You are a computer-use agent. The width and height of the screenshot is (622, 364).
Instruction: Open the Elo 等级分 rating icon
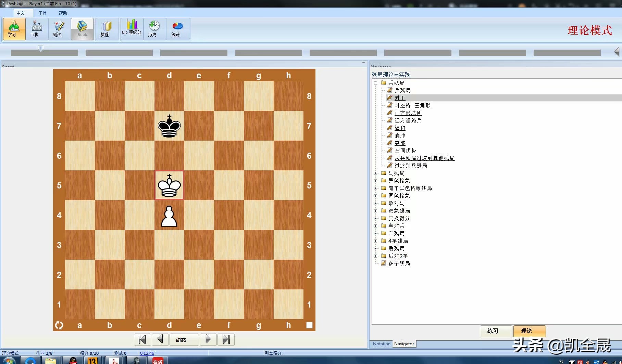(132, 29)
